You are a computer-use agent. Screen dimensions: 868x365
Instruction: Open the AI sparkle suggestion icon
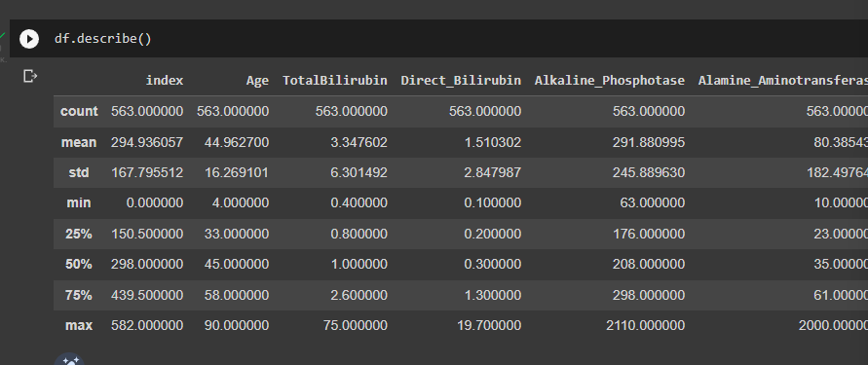(x=69, y=359)
